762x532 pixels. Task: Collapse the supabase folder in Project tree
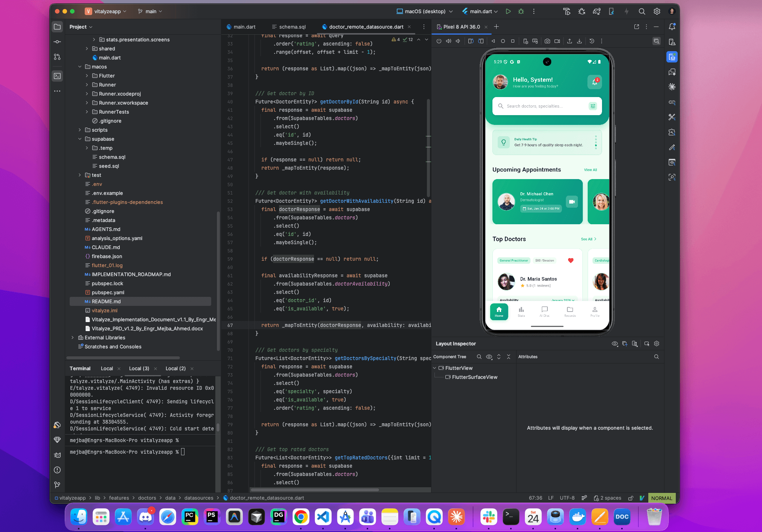click(80, 139)
